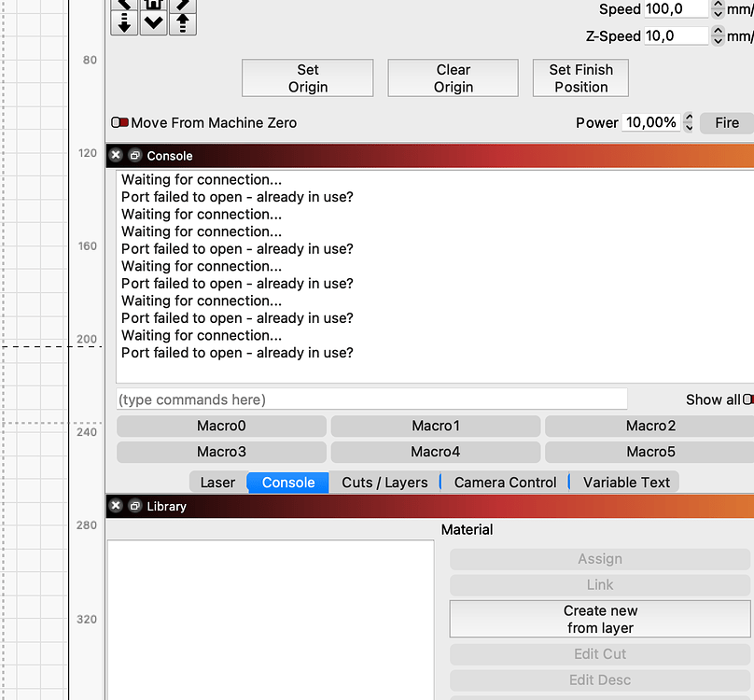Open the Cuts / Layers tab
754x700 pixels.
point(384,482)
